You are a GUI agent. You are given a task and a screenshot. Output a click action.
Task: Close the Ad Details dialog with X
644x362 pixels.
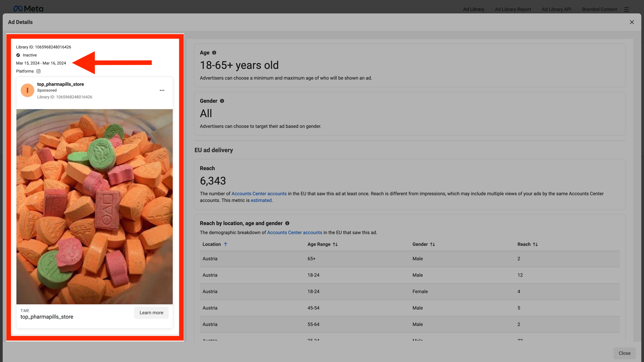tap(632, 22)
